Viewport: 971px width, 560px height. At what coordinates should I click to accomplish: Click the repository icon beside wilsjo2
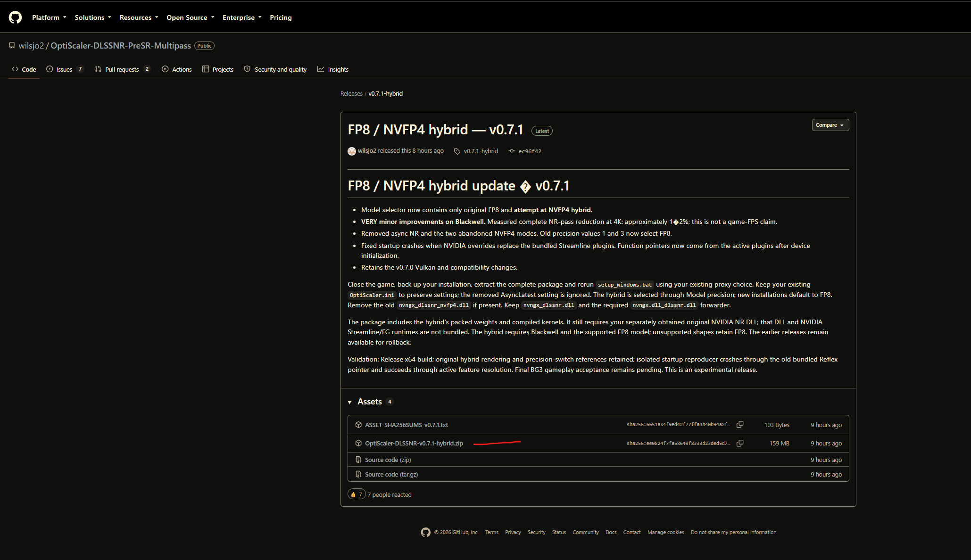12,45
